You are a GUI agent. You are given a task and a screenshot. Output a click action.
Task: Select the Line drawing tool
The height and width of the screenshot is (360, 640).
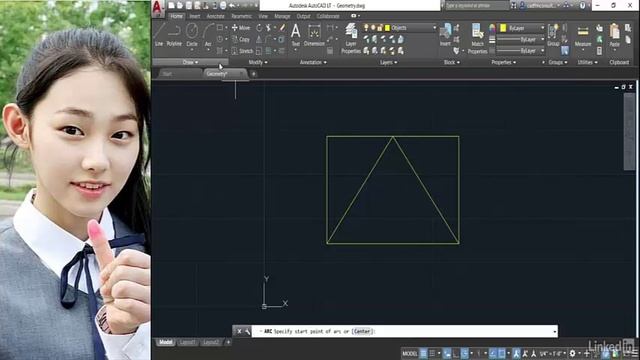(x=159, y=35)
